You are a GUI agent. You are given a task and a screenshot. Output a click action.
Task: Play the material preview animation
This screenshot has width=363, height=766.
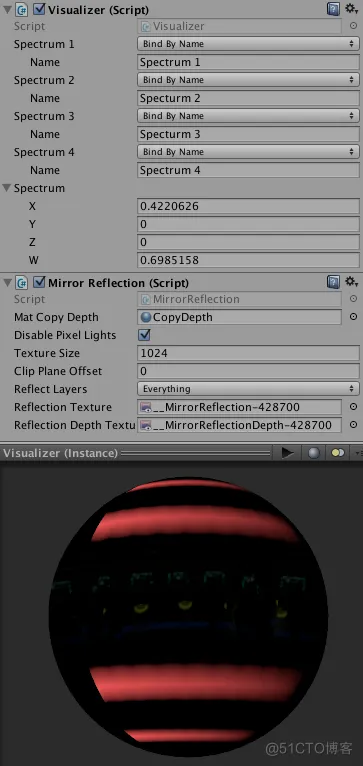(x=287, y=453)
